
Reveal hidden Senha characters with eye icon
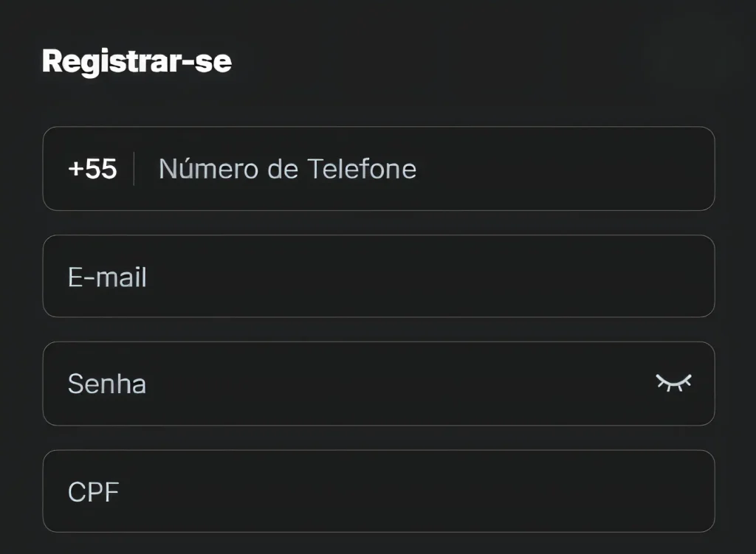[x=673, y=383]
